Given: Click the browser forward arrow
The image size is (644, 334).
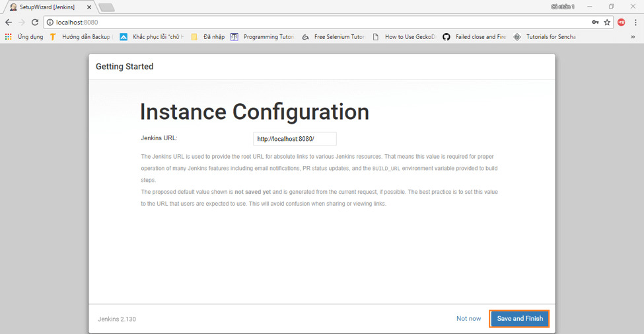Looking at the screenshot, I should 22,22.
